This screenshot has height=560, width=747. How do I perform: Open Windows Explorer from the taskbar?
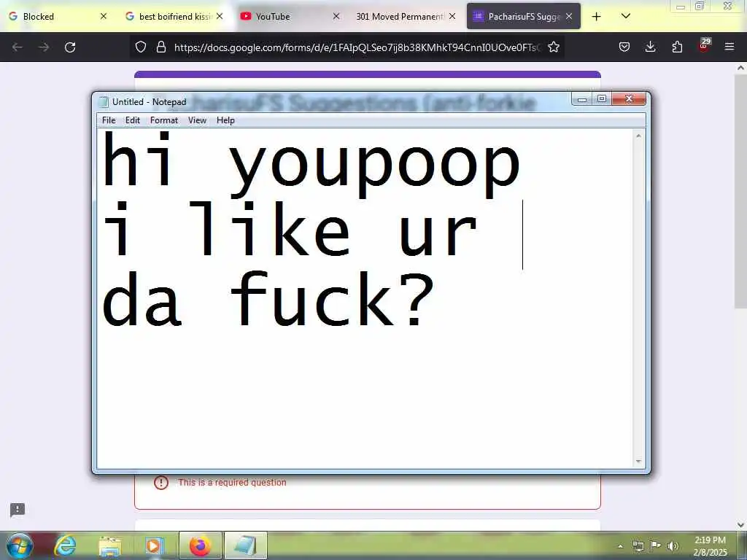pyautogui.click(x=110, y=545)
